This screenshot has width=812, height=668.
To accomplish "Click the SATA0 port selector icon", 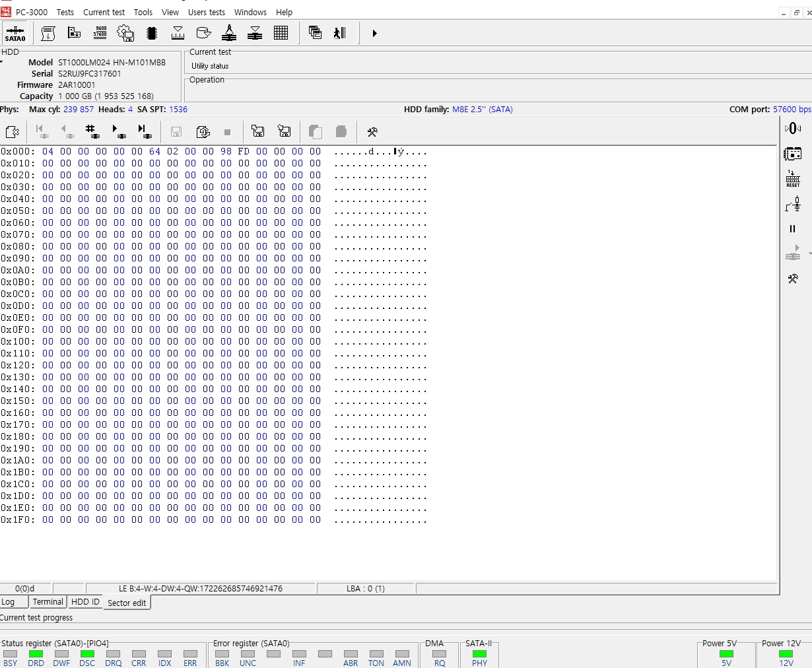I will (x=15, y=33).
